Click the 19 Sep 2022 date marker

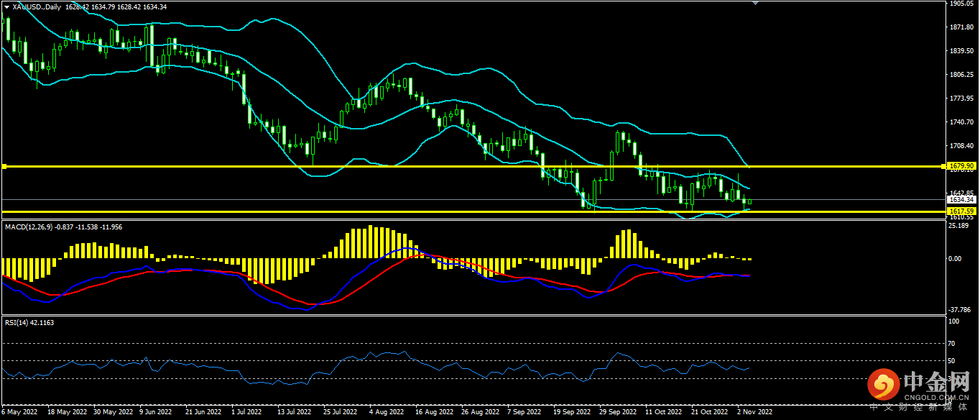point(571,412)
